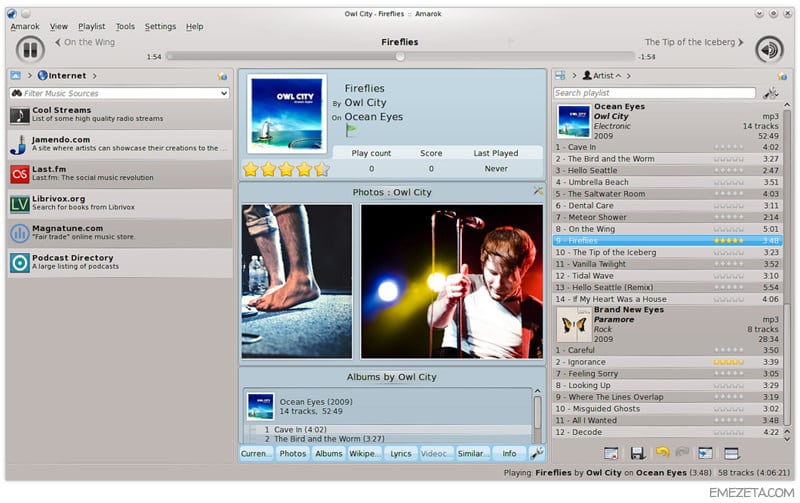Switch to the Wikipedia applet tab
800x503 pixels.
tap(364, 453)
